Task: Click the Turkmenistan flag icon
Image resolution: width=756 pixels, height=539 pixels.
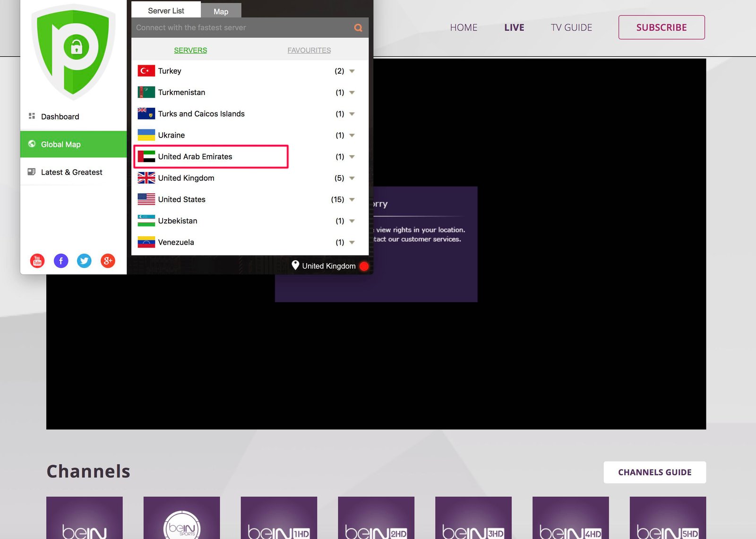Action: 146,92
